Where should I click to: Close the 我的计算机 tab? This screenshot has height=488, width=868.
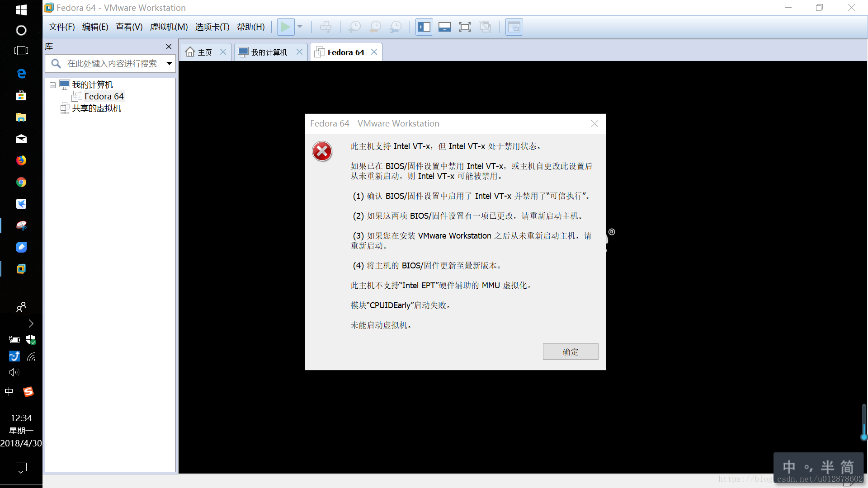pyautogui.click(x=299, y=52)
